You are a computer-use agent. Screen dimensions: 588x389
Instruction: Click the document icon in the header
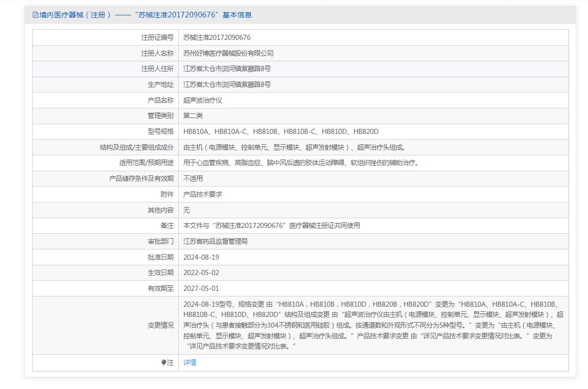35,15
